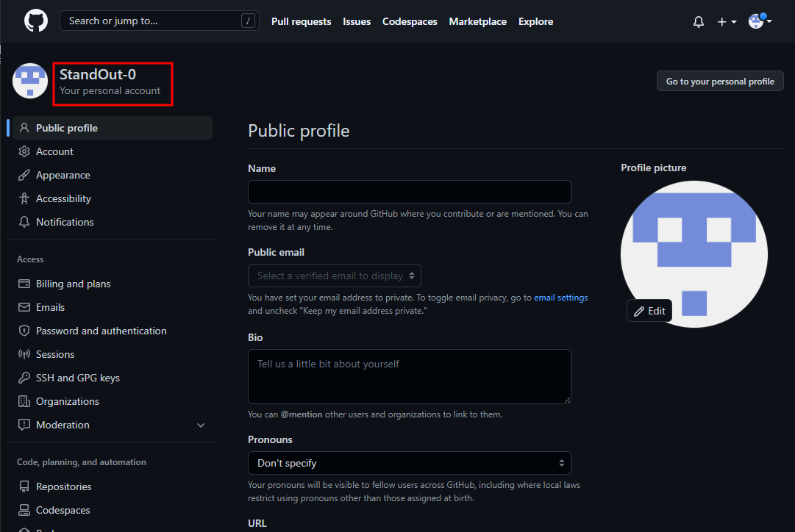Open the Public email select dropdown
795x532 pixels.
[335, 276]
